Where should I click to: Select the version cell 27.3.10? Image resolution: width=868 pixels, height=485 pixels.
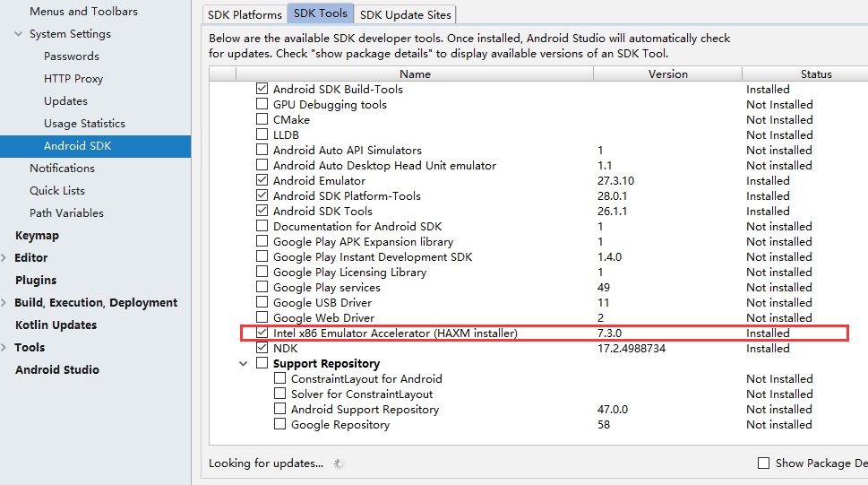pyautogui.click(x=615, y=181)
